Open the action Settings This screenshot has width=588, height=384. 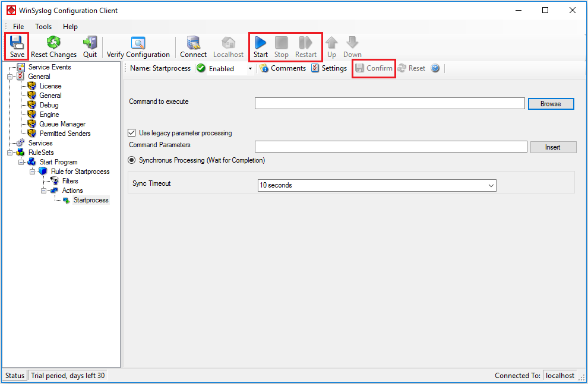(x=329, y=68)
